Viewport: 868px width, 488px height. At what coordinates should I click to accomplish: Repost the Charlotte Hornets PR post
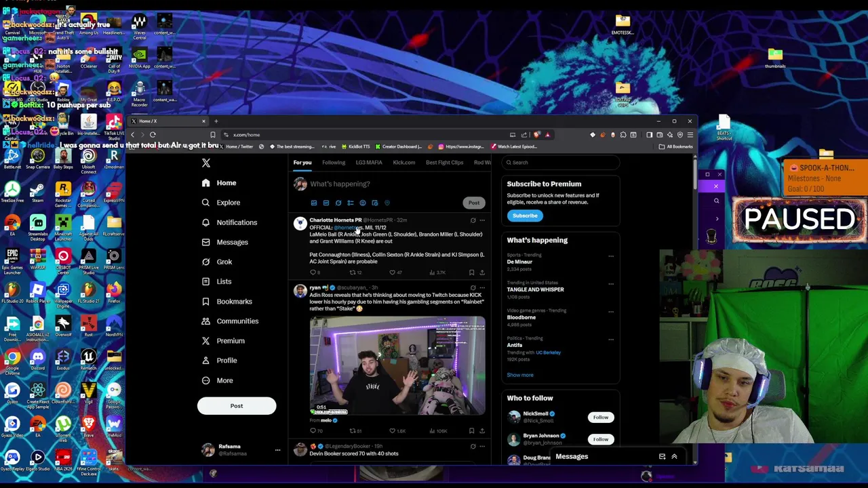[x=352, y=272]
